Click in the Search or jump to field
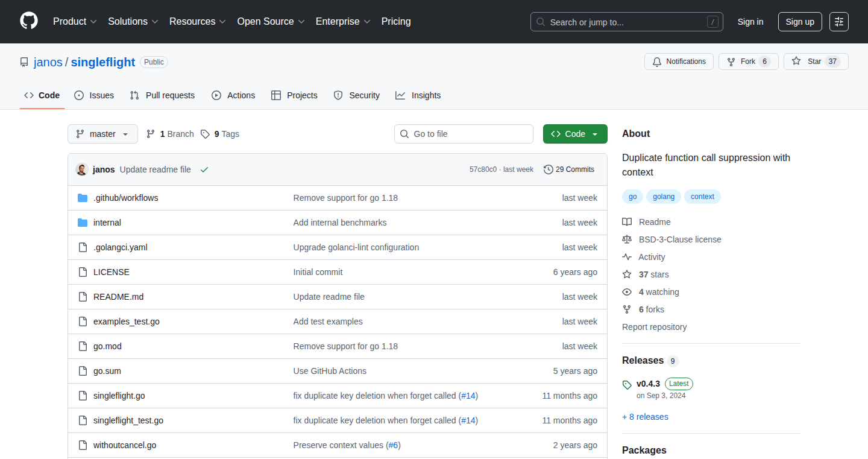The height and width of the screenshot is (459, 868). [x=627, y=22]
